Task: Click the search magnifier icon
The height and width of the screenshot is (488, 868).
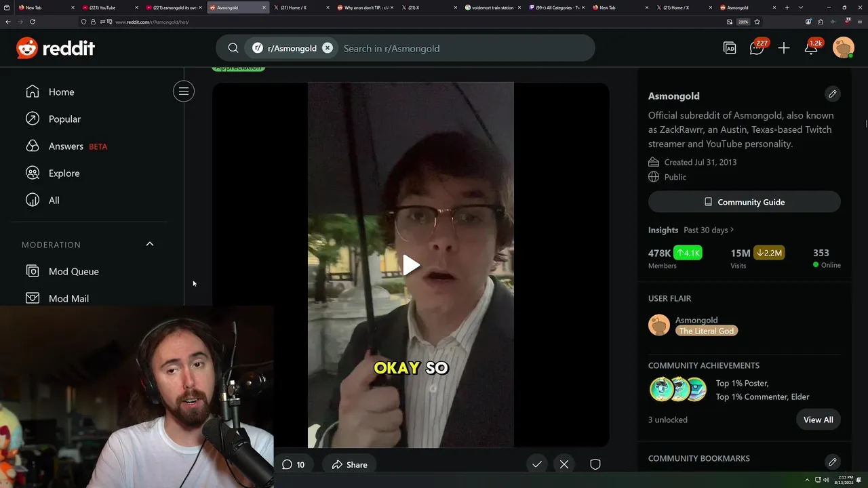Action: [x=233, y=48]
